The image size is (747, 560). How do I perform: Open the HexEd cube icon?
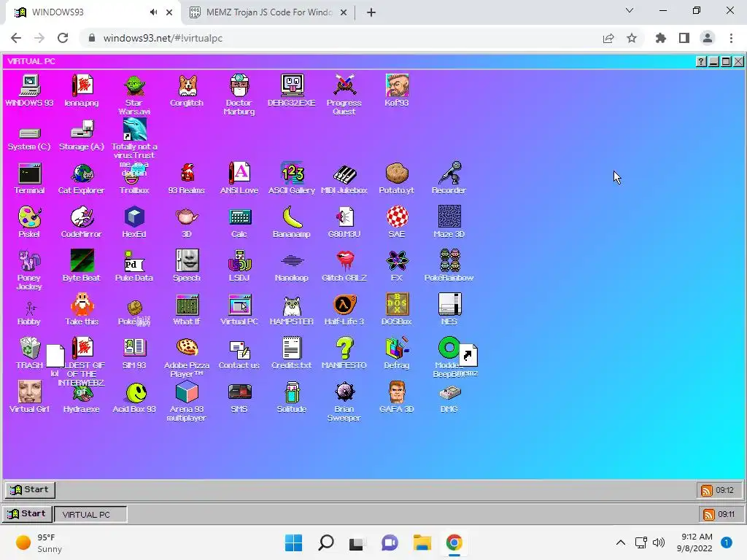134,217
